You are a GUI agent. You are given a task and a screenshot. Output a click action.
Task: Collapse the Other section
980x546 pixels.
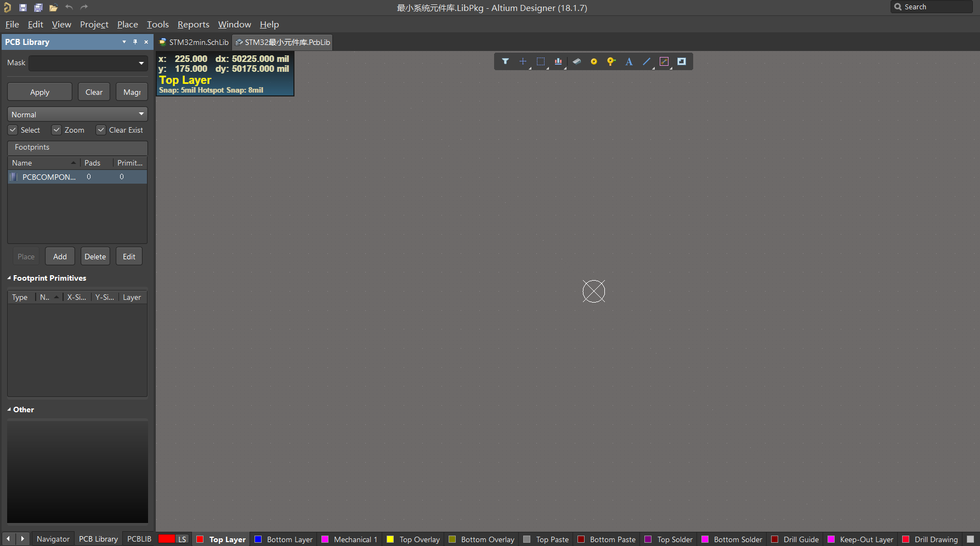pos(9,410)
